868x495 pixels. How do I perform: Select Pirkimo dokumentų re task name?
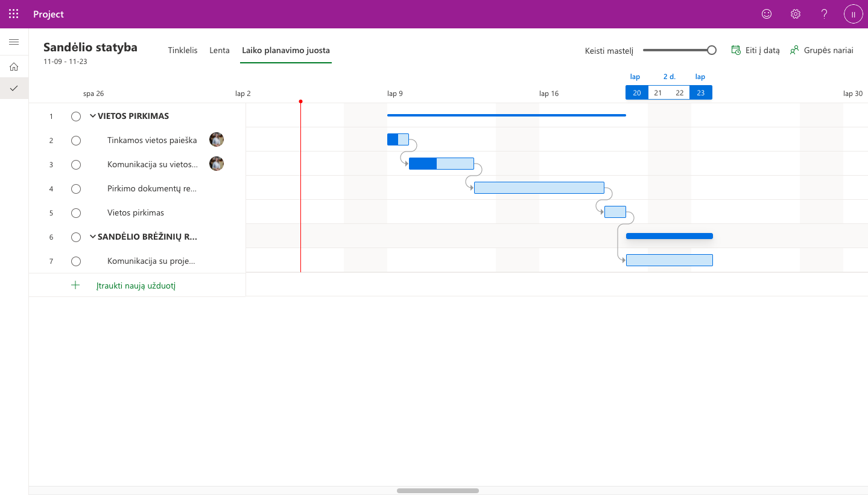152,188
